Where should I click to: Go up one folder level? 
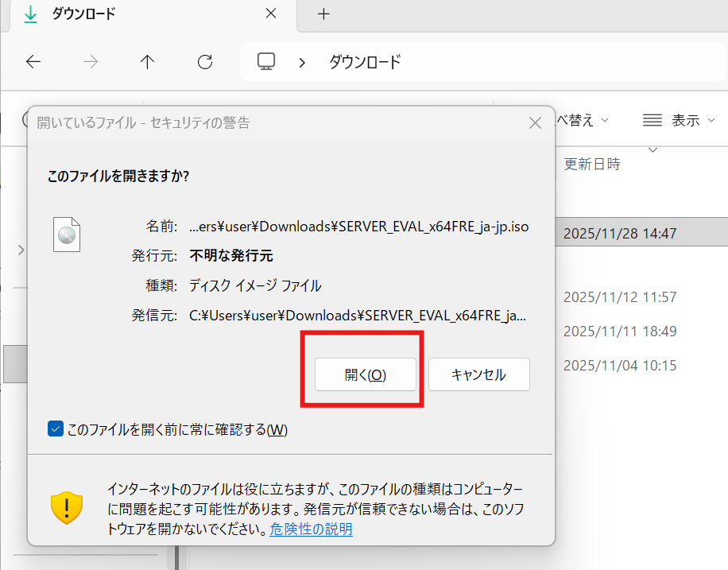pos(147,62)
